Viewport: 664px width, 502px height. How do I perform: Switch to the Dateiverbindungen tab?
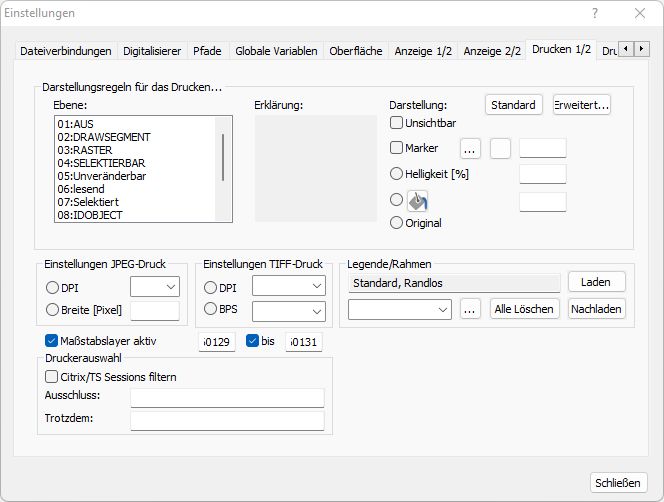point(66,51)
